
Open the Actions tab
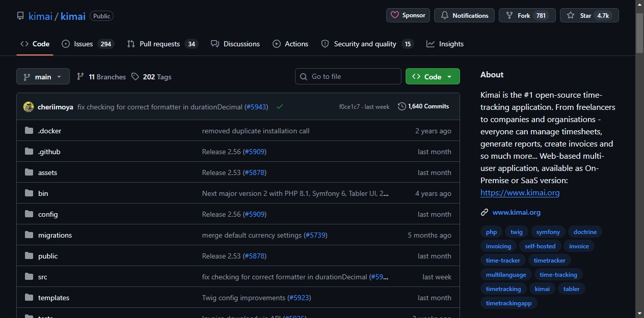coord(290,44)
